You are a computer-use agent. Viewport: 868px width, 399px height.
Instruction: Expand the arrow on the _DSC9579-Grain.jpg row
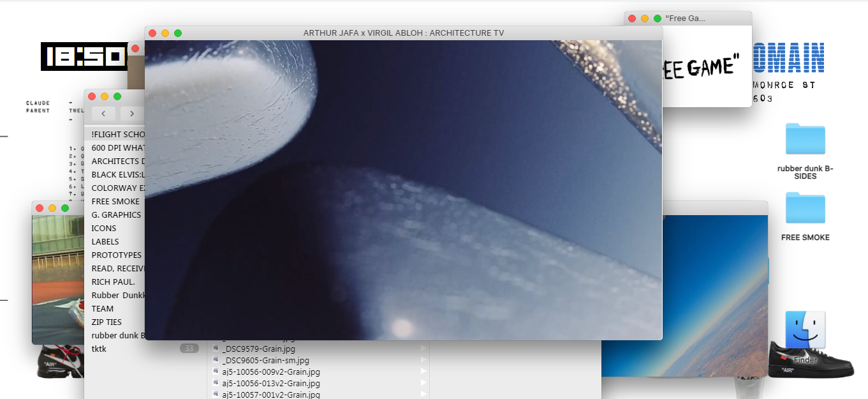point(422,349)
